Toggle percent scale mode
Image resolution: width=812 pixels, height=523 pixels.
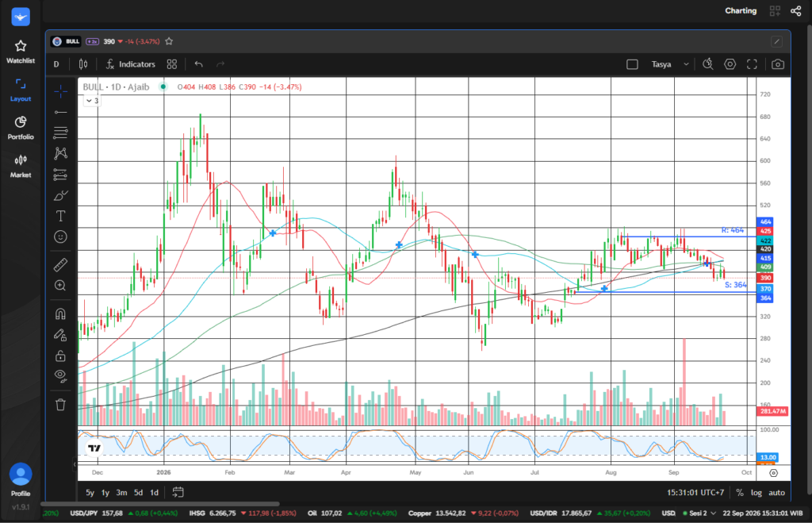coord(740,492)
